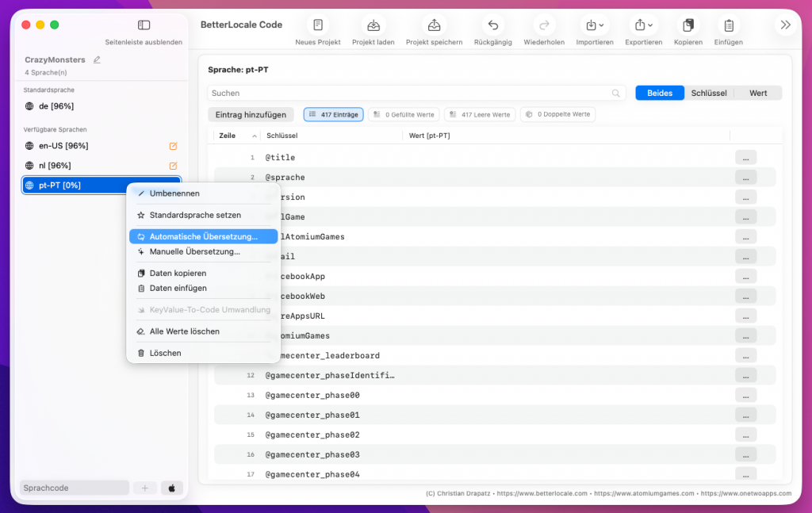
Task: Select the Schlüssel search scope segment
Action: click(x=708, y=93)
